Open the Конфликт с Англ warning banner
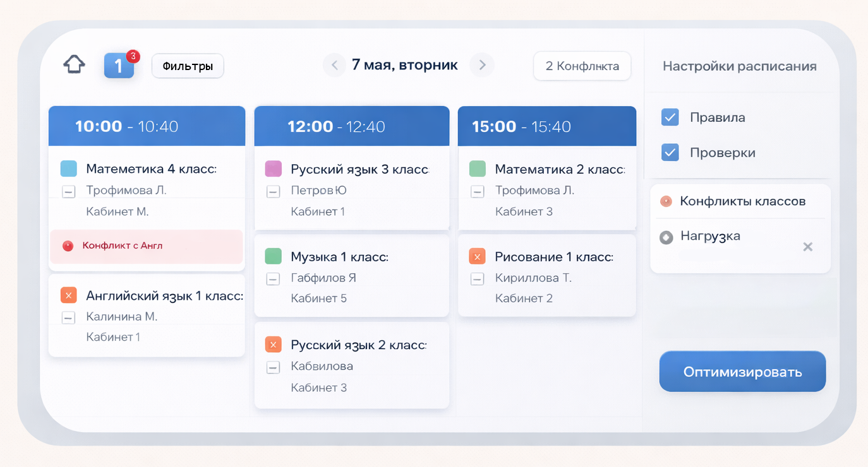Image resolution: width=868 pixels, height=467 pixels. pyautogui.click(x=147, y=247)
